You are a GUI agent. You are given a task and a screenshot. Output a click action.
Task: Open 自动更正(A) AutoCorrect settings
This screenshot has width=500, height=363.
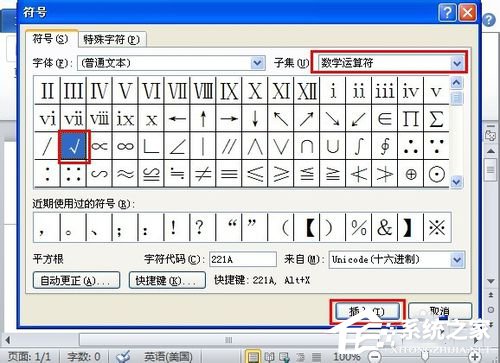76,281
